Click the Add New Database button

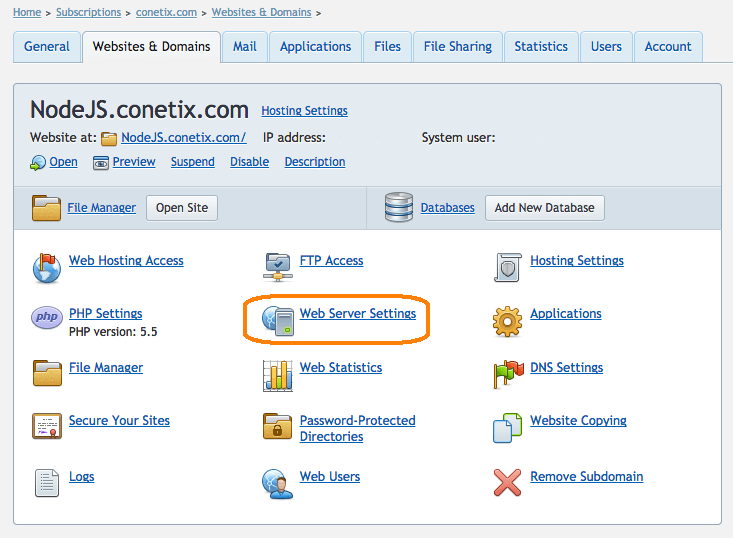click(545, 208)
